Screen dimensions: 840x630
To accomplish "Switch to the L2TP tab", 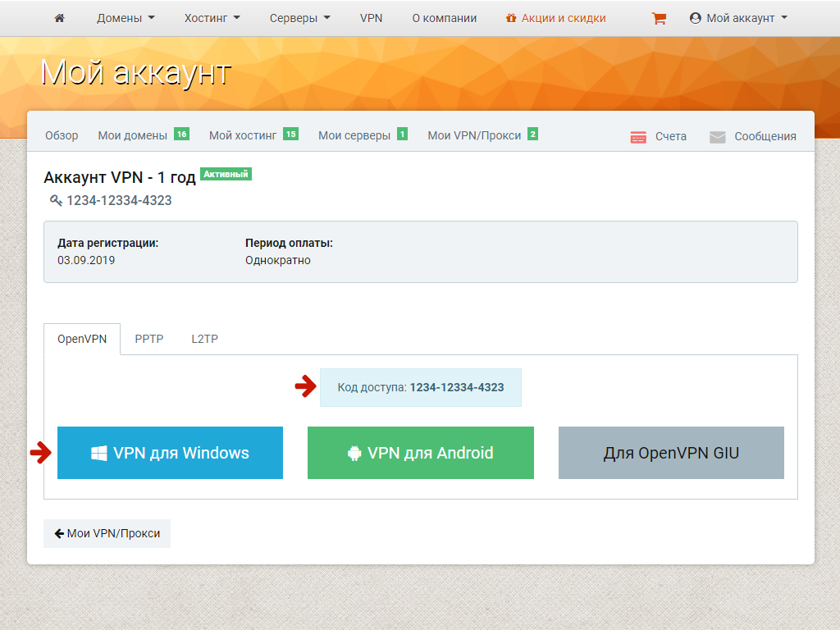I will click(204, 339).
